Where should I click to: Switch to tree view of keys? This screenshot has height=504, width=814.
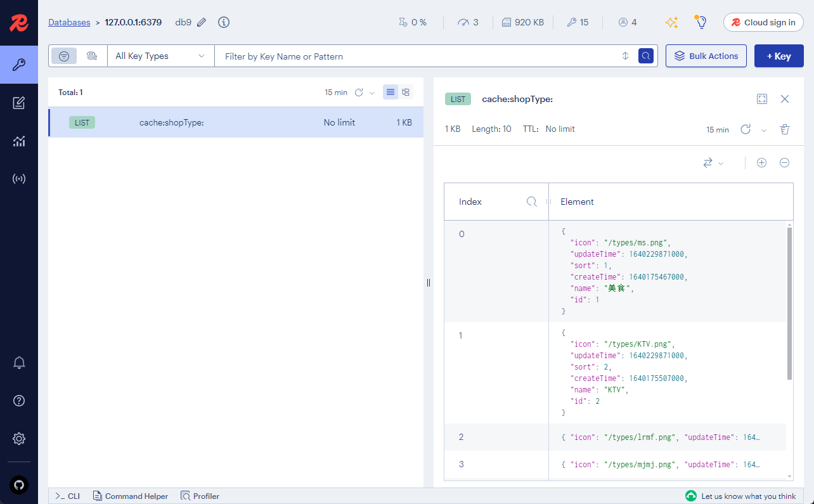(x=406, y=93)
